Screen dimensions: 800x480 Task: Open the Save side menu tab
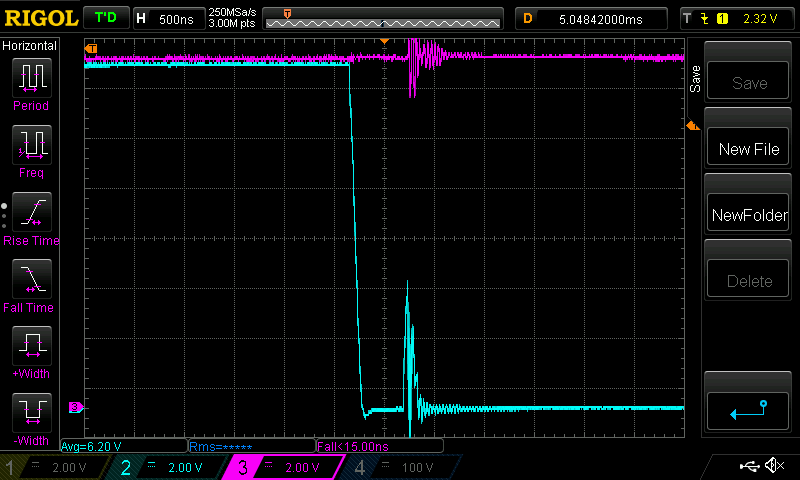[x=695, y=80]
